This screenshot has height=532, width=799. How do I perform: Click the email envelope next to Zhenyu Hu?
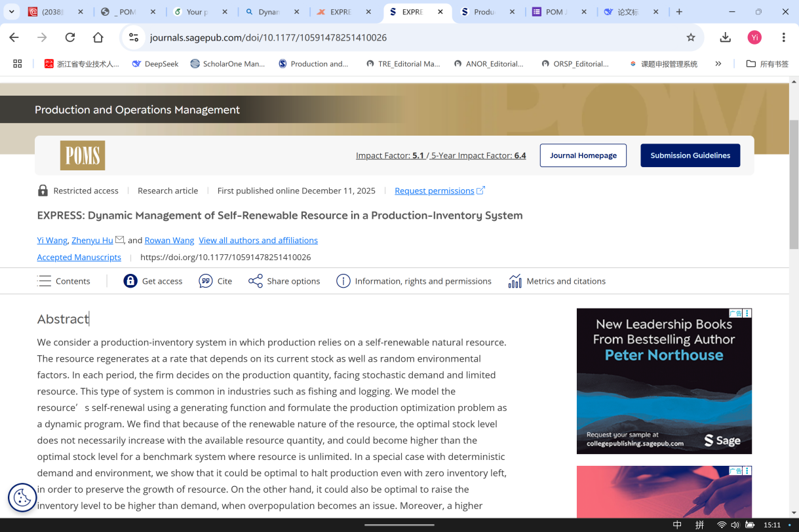[x=119, y=240]
